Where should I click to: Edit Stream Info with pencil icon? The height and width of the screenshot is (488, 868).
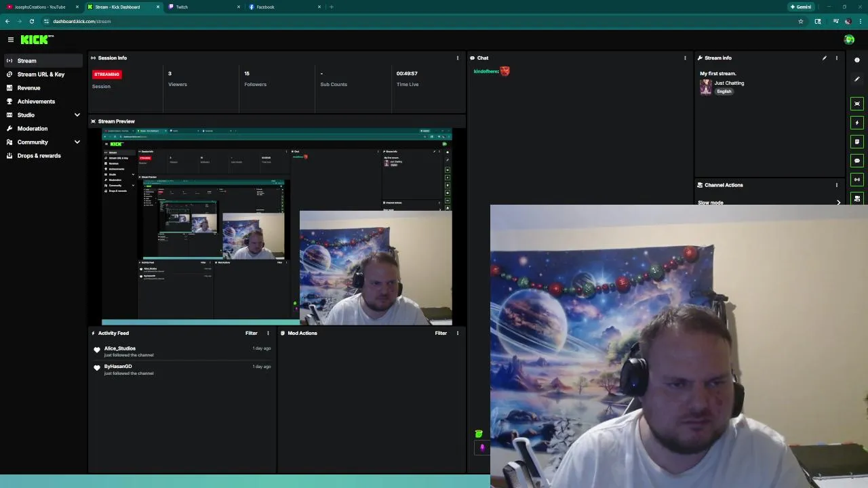(x=825, y=58)
